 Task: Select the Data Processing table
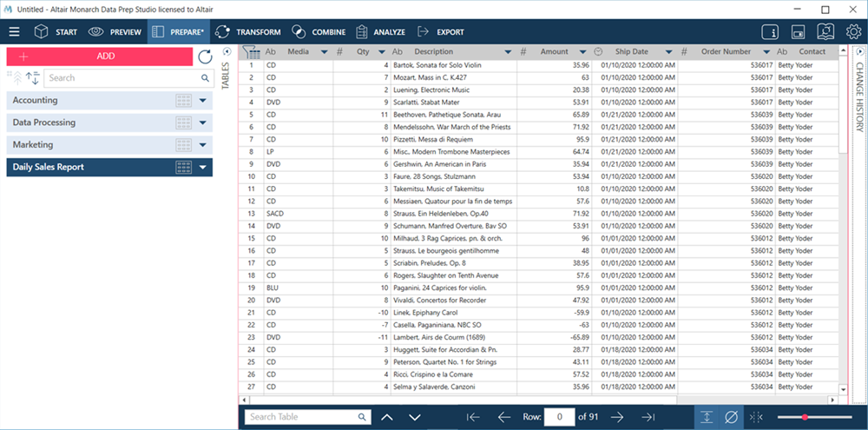(109, 122)
